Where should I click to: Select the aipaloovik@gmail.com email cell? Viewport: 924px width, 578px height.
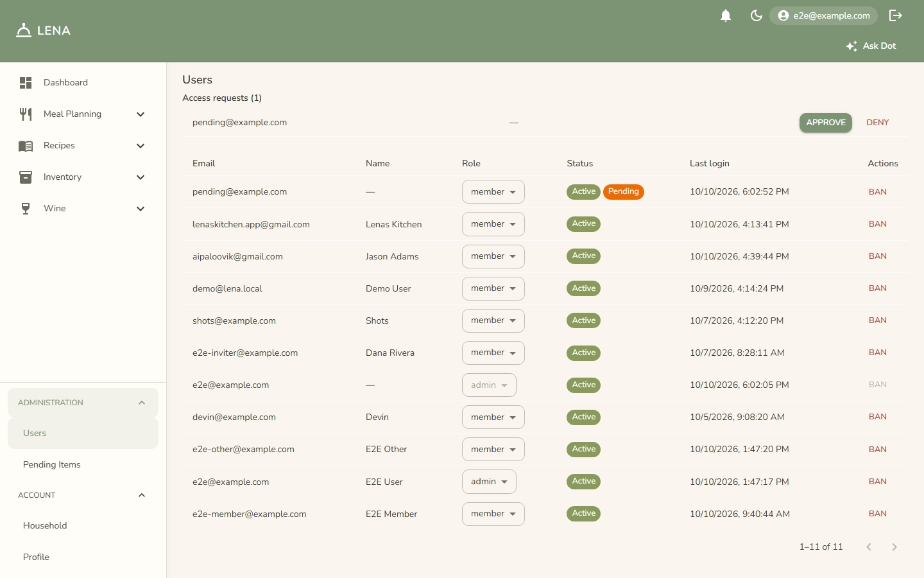(237, 256)
